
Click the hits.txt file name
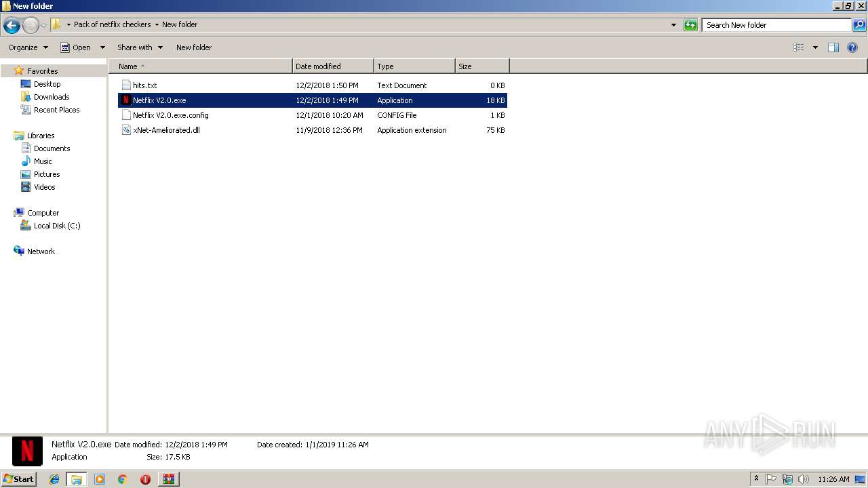click(x=144, y=85)
